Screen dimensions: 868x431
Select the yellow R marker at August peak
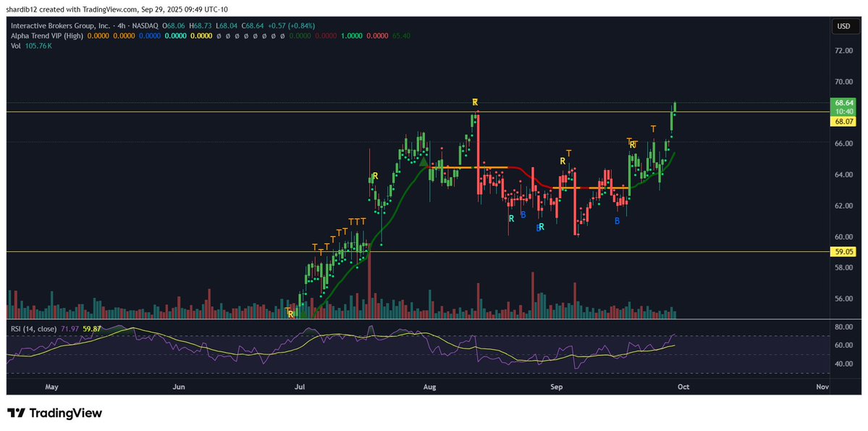click(475, 102)
